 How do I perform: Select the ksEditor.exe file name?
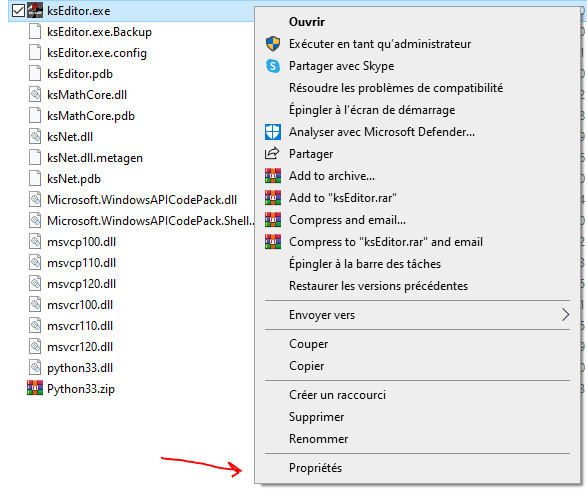(x=79, y=11)
